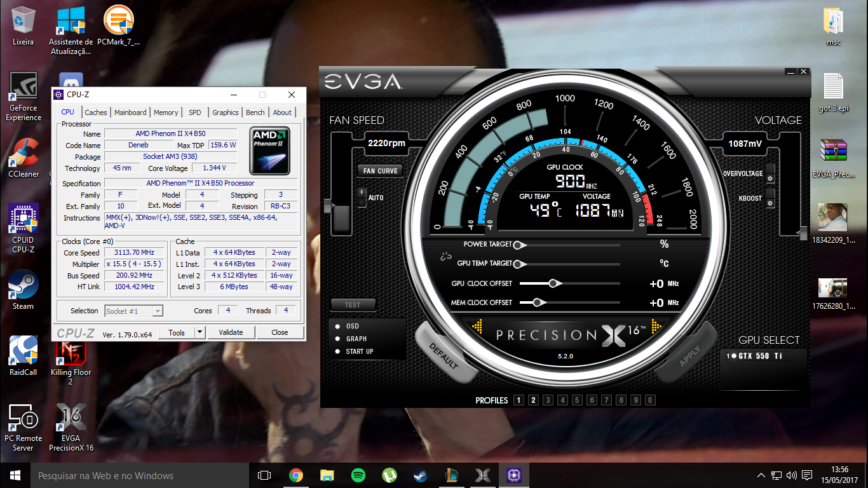Click the TEST button in PrecisionX
This screenshot has width=868, height=488.
(x=353, y=305)
